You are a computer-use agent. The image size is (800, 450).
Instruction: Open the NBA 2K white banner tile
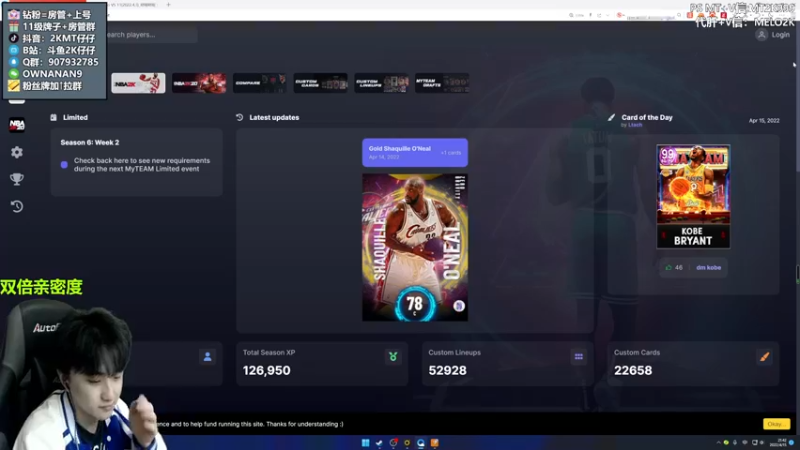point(138,83)
